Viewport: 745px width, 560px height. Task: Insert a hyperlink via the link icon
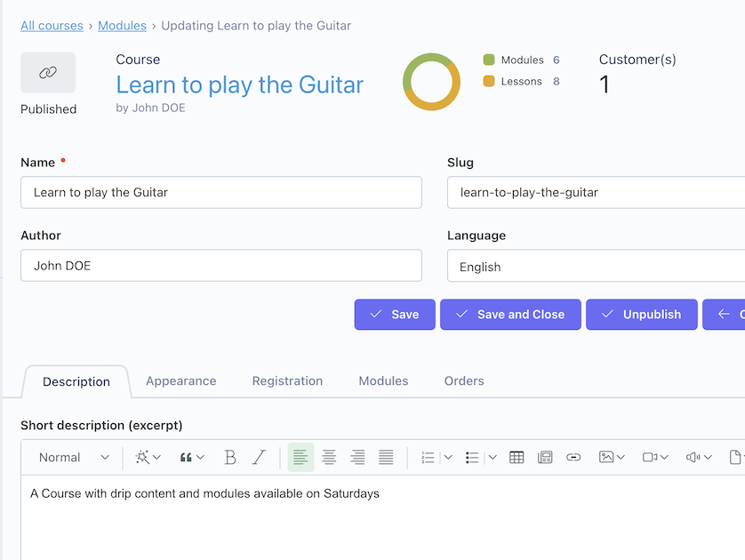(x=573, y=457)
